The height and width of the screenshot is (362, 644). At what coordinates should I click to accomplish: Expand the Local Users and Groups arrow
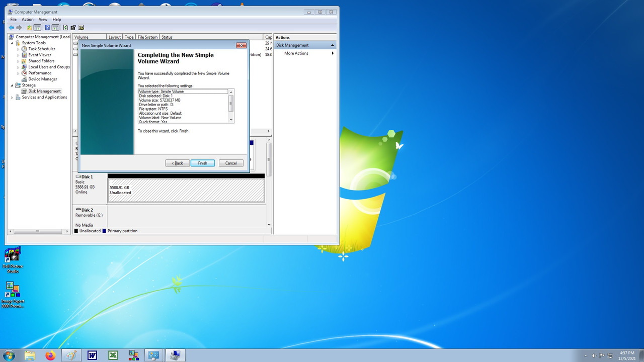pos(19,67)
